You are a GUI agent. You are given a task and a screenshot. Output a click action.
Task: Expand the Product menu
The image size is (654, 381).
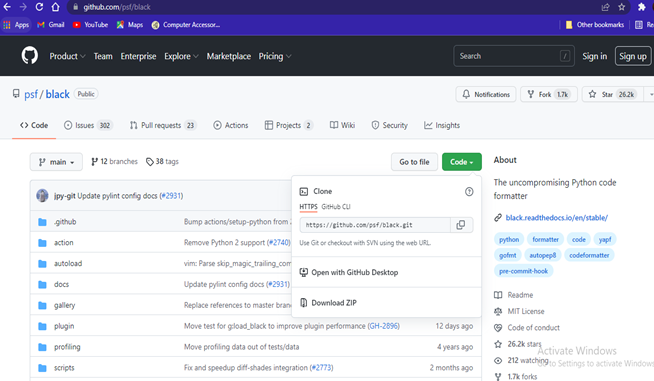[x=67, y=56]
